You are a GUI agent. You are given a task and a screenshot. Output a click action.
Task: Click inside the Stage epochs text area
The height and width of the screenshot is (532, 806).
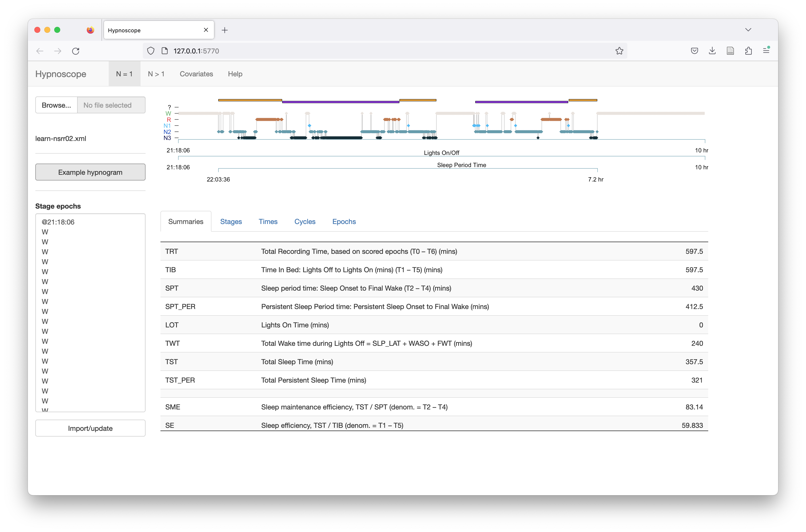click(x=90, y=312)
